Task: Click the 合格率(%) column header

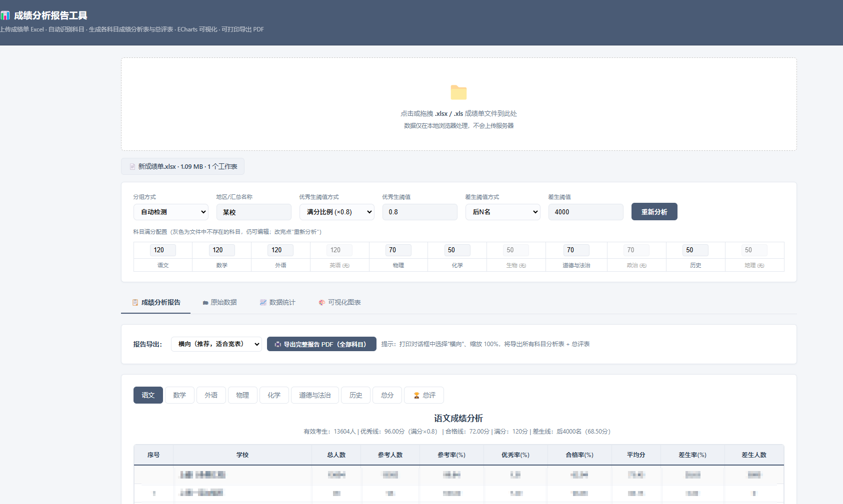Action: (579, 455)
